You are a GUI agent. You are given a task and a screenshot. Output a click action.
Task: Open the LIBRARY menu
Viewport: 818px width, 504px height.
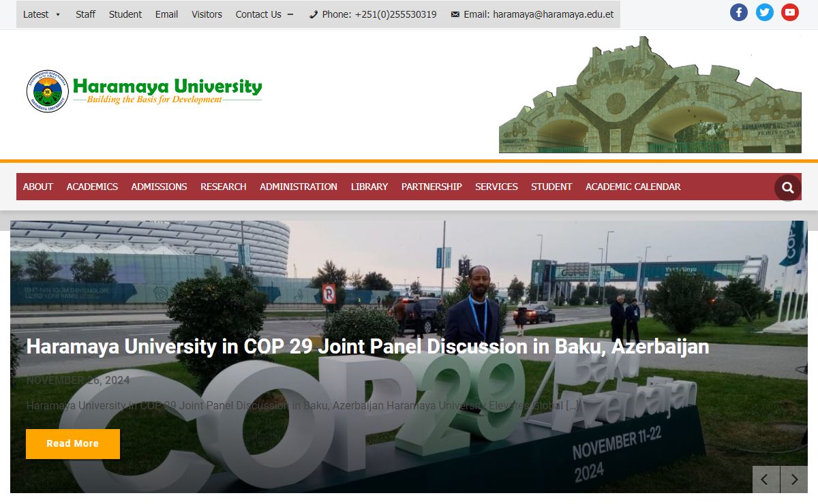click(x=369, y=187)
